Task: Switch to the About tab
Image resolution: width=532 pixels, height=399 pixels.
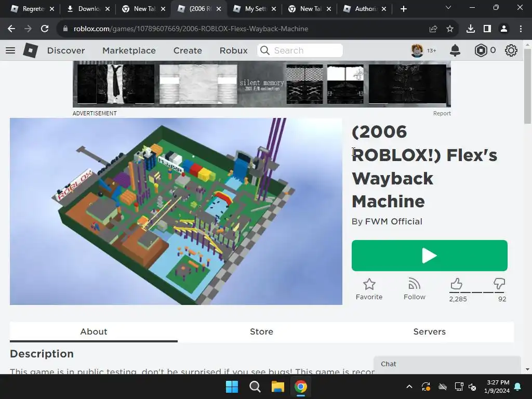Action: point(94,331)
